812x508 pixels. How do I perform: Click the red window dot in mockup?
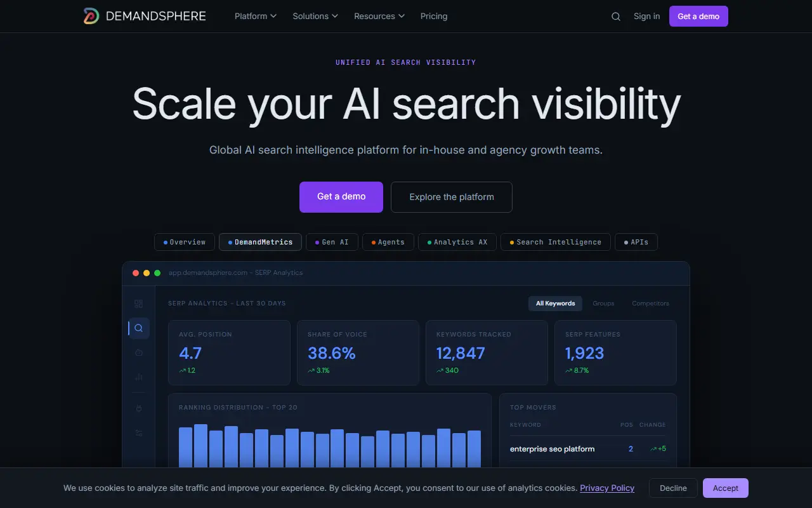tap(136, 273)
